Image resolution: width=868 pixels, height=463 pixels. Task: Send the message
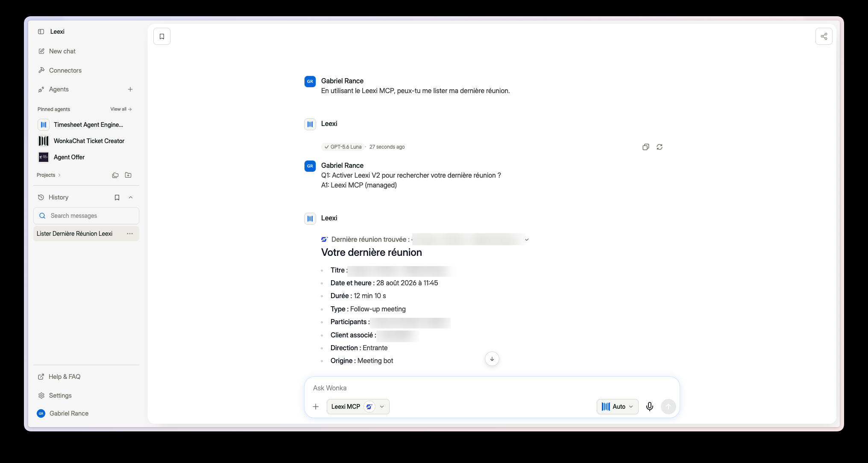[669, 407]
